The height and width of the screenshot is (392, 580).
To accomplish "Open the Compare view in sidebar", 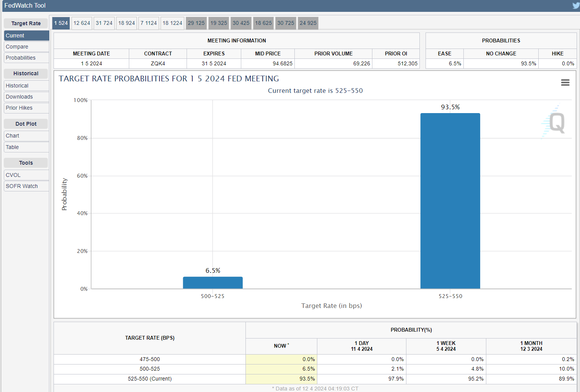I will point(27,47).
